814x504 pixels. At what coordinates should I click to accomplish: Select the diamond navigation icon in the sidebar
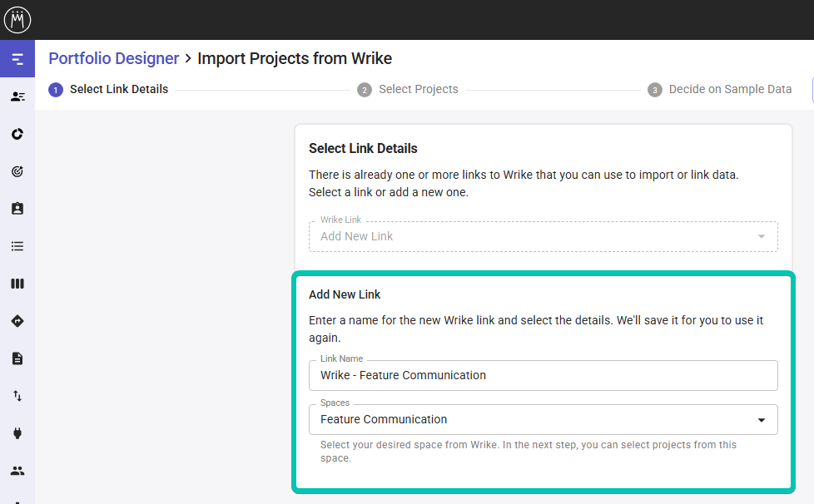pos(17,320)
